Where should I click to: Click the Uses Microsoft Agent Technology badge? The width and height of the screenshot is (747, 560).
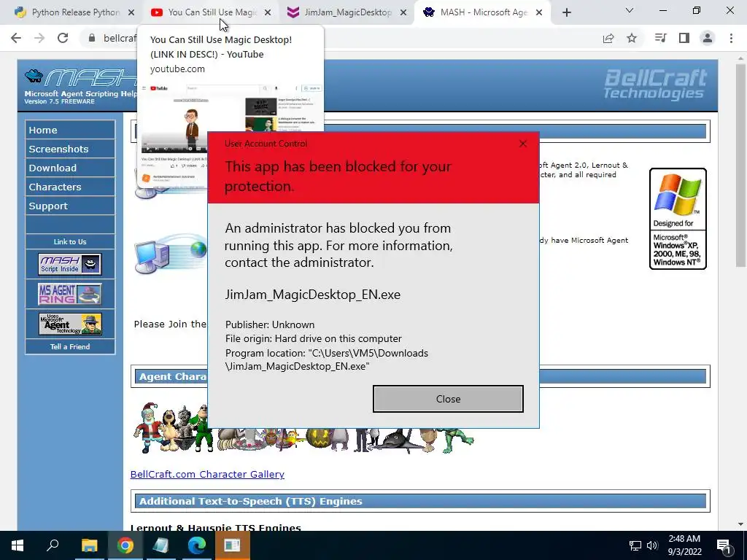tap(69, 324)
